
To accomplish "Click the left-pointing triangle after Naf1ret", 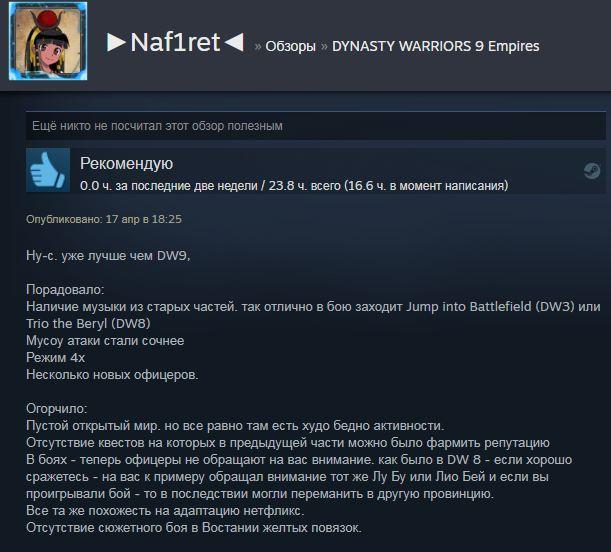I will [x=235, y=42].
